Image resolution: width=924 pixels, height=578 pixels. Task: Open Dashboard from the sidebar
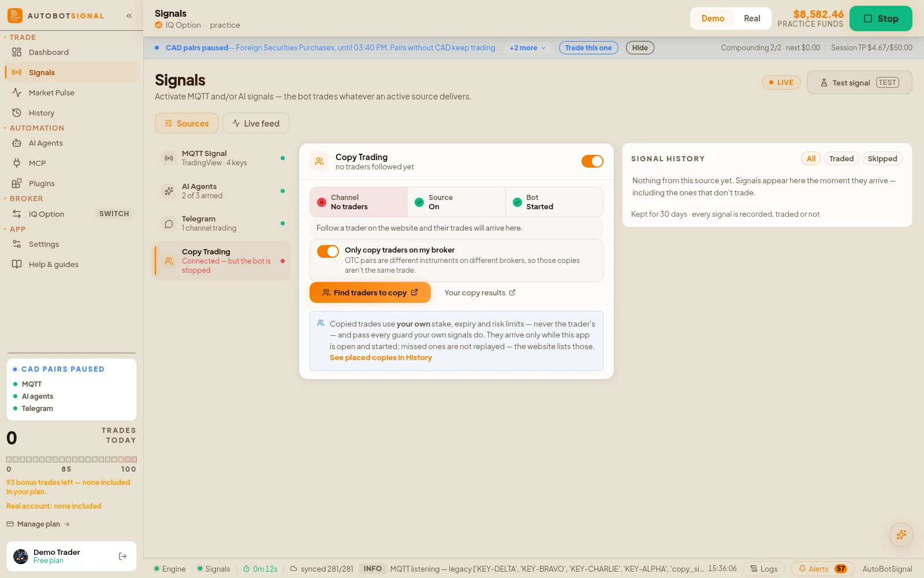tap(72, 52)
